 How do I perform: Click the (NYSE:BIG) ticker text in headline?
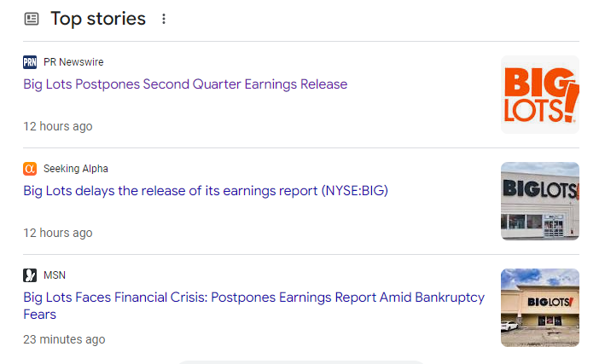(355, 191)
